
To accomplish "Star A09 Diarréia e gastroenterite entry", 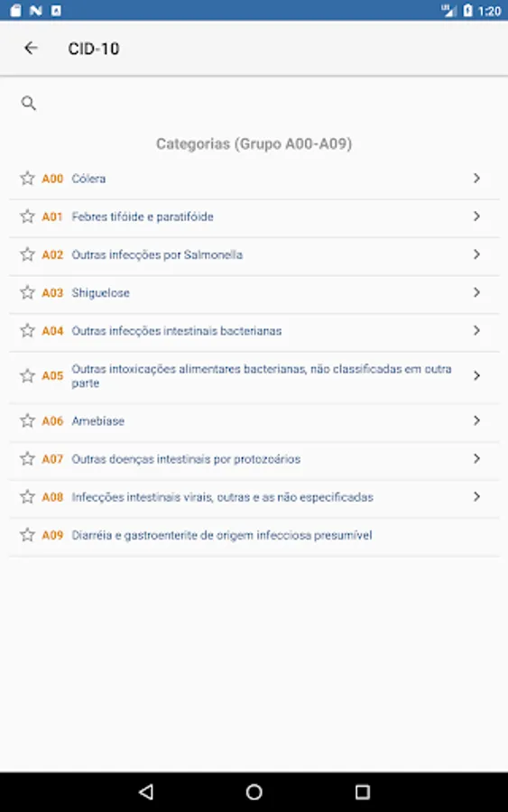I will tap(27, 534).
